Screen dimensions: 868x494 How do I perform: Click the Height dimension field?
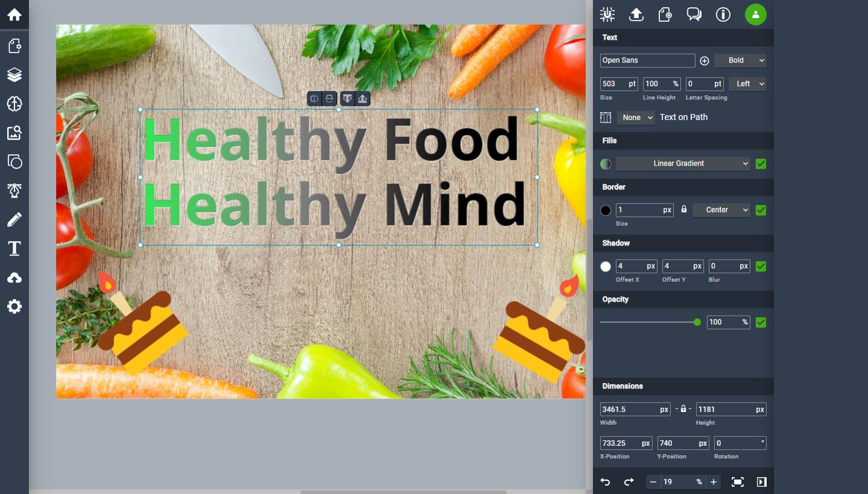click(731, 409)
